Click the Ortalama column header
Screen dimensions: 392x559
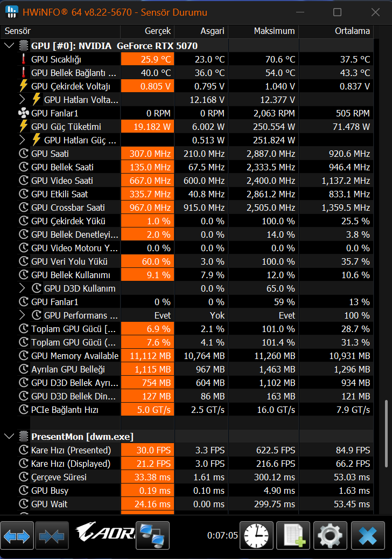[x=336, y=31]
